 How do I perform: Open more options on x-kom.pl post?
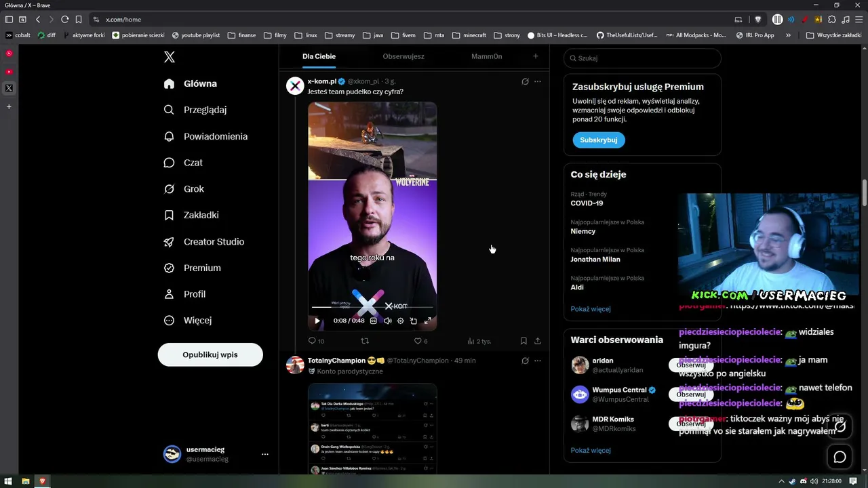pos(538,81)
